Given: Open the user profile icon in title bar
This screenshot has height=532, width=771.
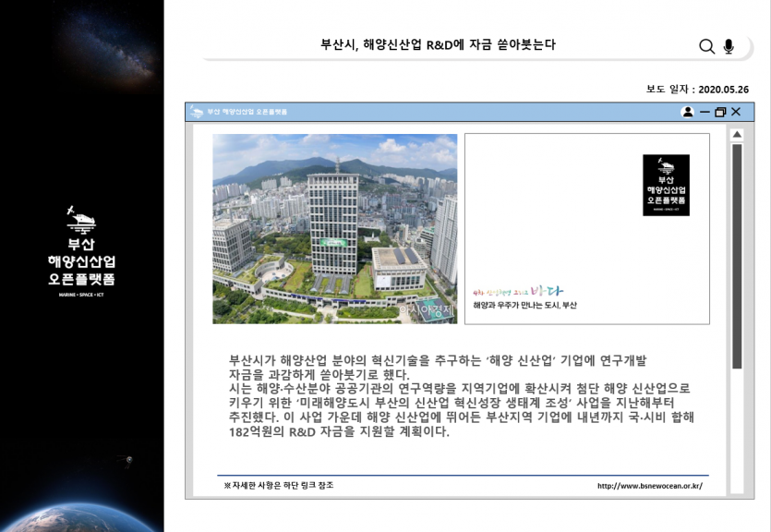Looking at the screenshot, I should [x=687, y=112].
